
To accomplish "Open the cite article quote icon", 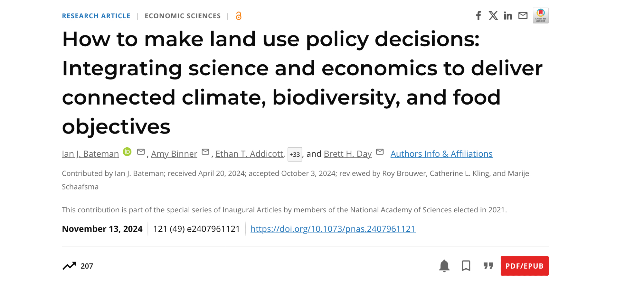I will click(488, 266).
